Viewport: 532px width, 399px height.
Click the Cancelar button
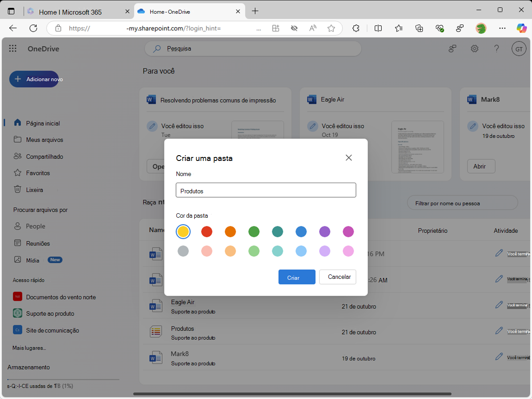coord(338,277)
